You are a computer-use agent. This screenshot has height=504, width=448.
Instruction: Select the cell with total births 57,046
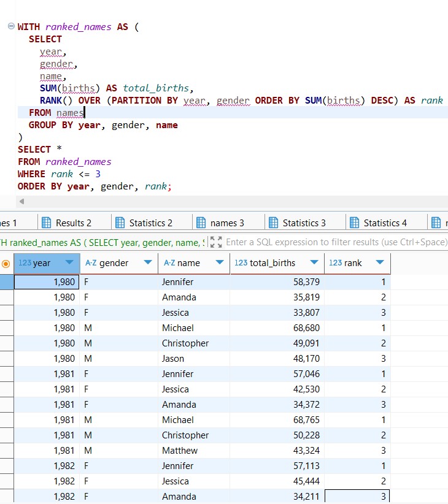coord(277,374)
